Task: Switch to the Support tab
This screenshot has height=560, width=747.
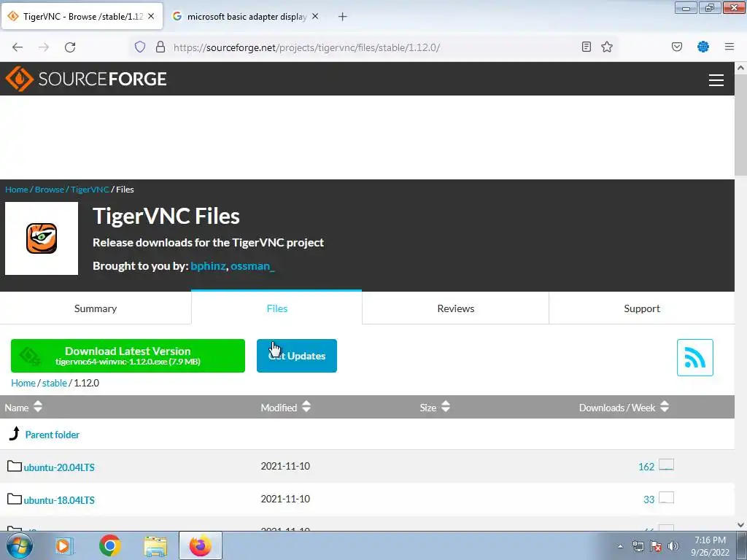Action: 642,308
